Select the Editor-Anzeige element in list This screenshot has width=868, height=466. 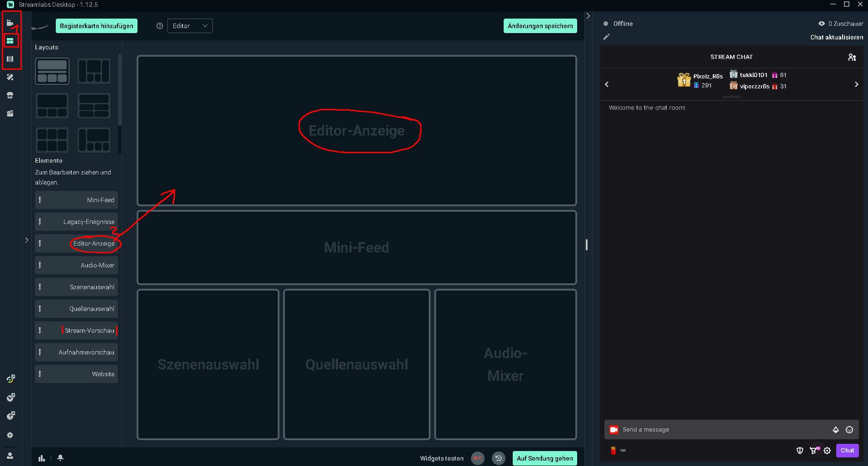[76, 243]
